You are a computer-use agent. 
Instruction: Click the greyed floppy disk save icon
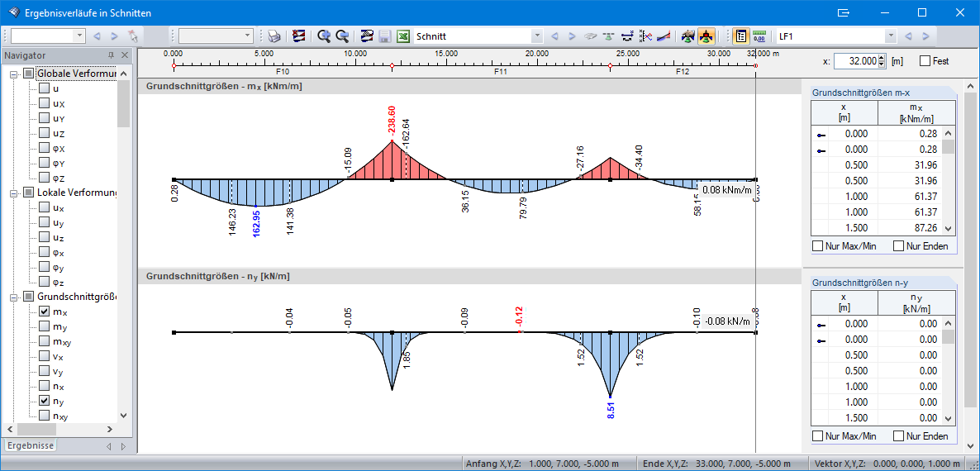[385, 36]
